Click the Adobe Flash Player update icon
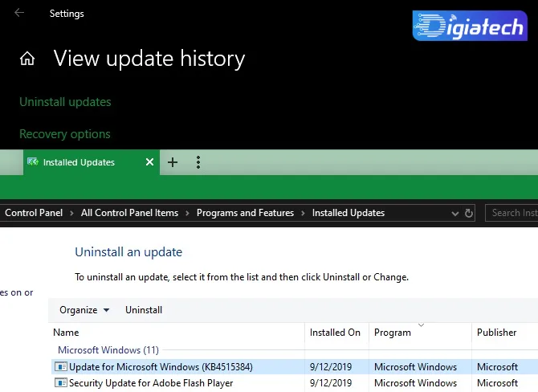 point(61,382)
